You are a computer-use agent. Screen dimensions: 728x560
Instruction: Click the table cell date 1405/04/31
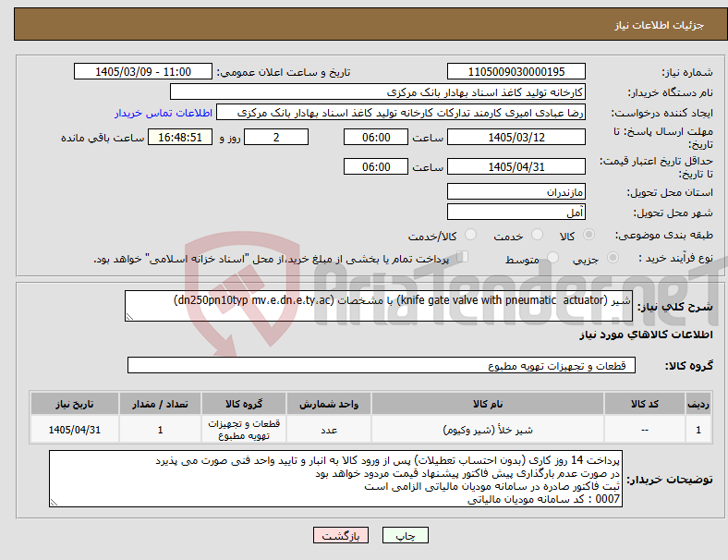tap(75, 430)
